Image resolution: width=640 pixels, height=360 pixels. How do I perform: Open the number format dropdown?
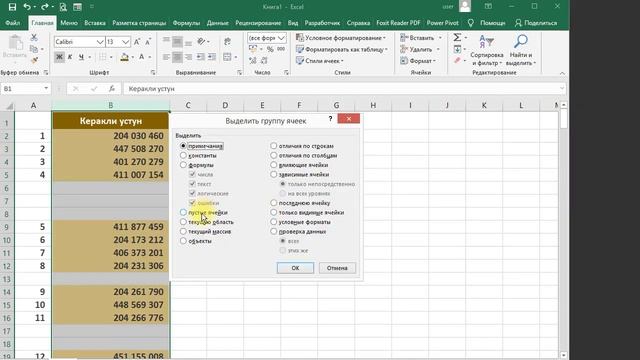[281, 38]
